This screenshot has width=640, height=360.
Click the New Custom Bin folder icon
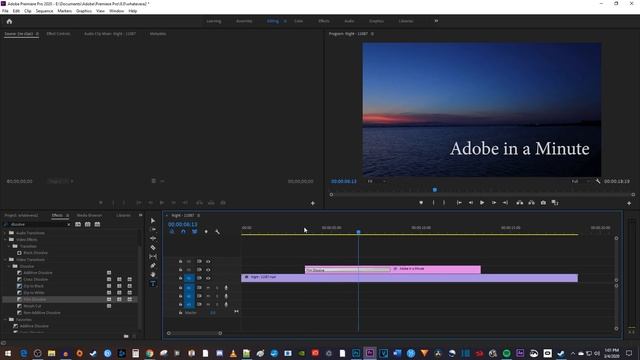coord(126,336)
